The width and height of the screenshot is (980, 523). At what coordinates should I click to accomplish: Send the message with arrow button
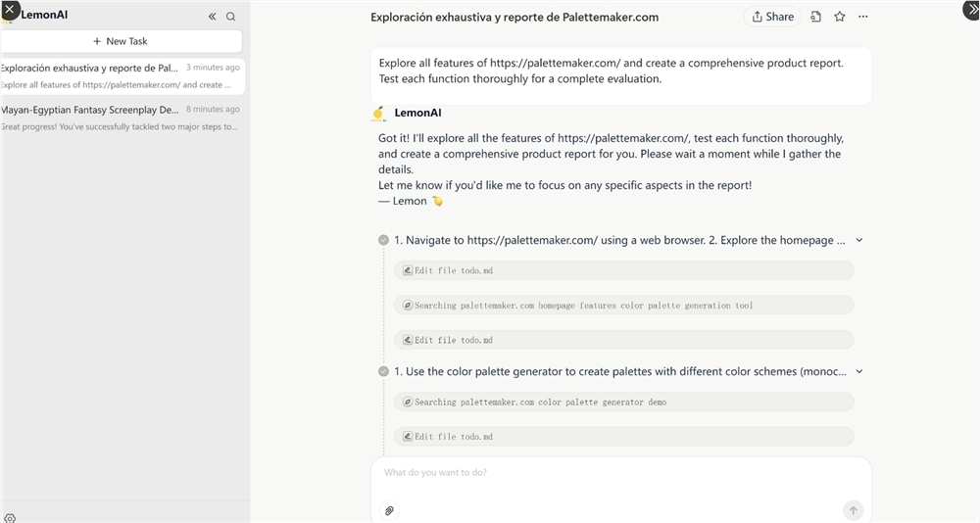coord(853,510)
